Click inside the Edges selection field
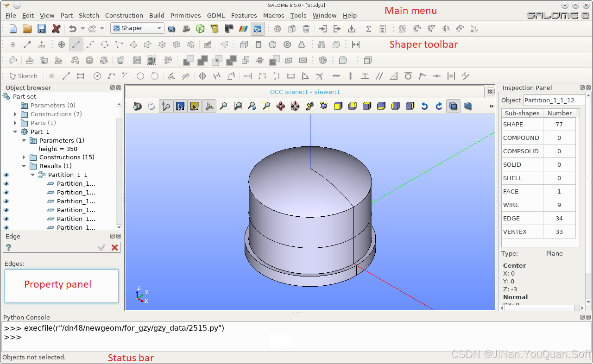Image resolution: width=593 pixels, height=364 pixels. [x=62, y=286]
